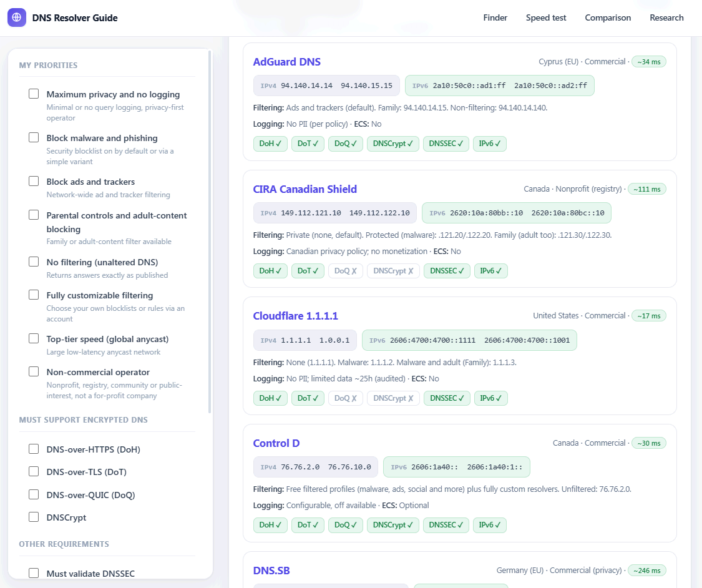Click Control D ~30 ms latency badge

tap(649, 443)
